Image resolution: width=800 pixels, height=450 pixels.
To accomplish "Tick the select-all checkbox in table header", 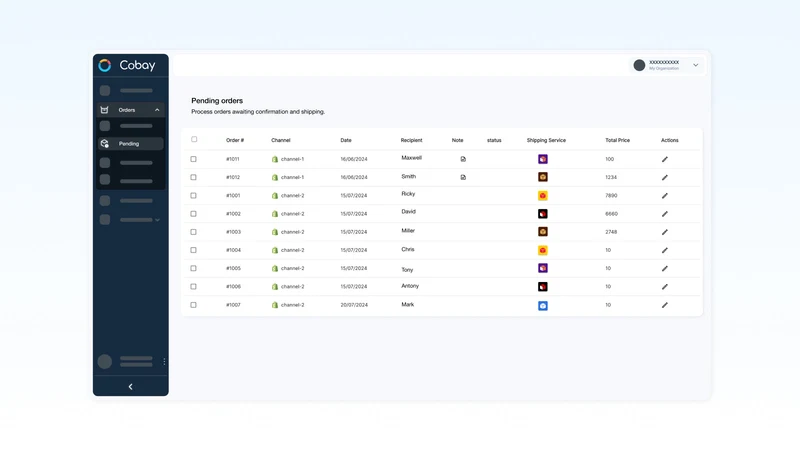I will pyautogui.click(x=194, y=139).
